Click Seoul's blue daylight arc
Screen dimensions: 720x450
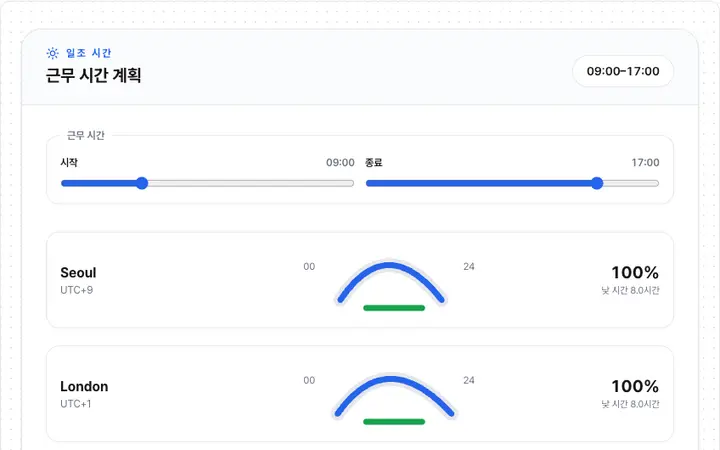tap(389, 265)
